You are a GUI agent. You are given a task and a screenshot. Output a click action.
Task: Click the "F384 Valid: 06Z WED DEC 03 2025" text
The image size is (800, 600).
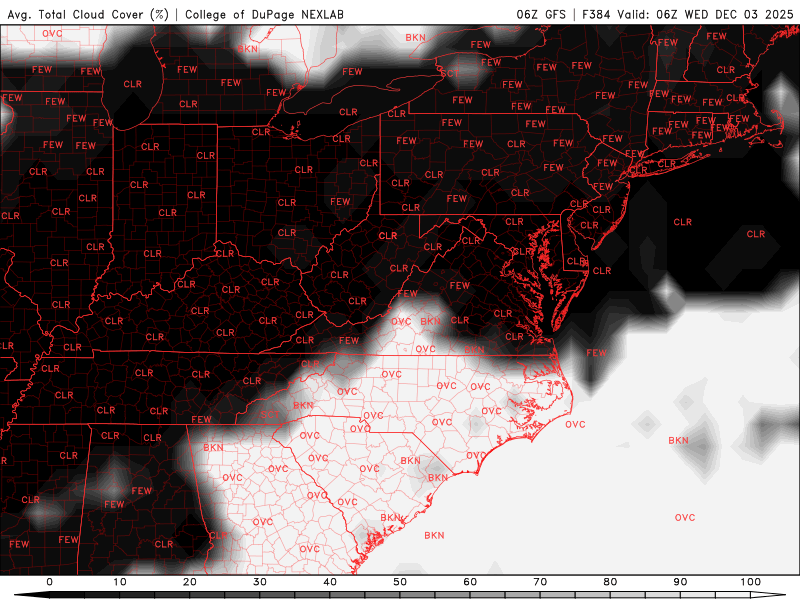coord(688,14)
